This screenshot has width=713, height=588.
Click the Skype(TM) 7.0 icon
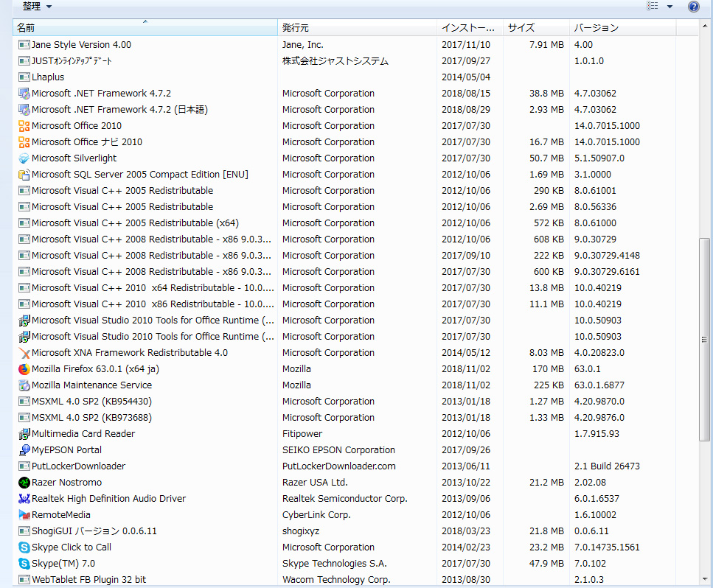24,564
